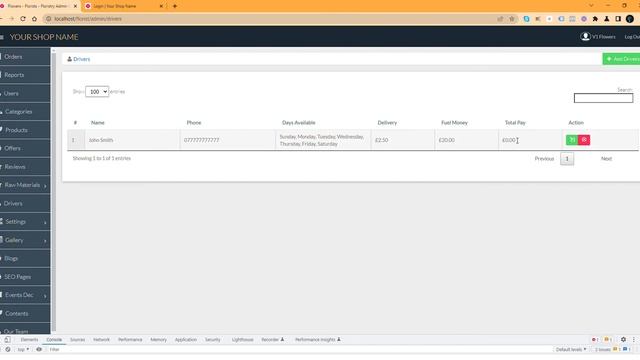Click the share icon in the address bar
The height and width of the screenshot is (360, 640).
click(x=500, y=19)
